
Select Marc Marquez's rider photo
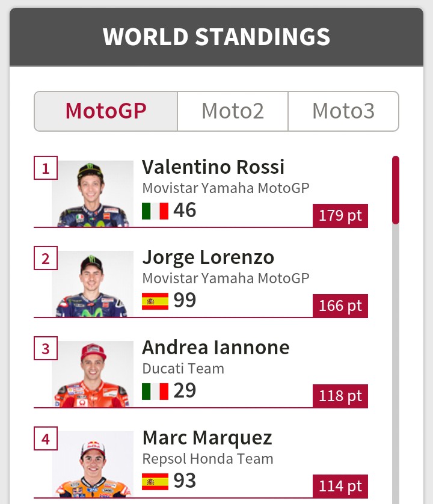93,464
